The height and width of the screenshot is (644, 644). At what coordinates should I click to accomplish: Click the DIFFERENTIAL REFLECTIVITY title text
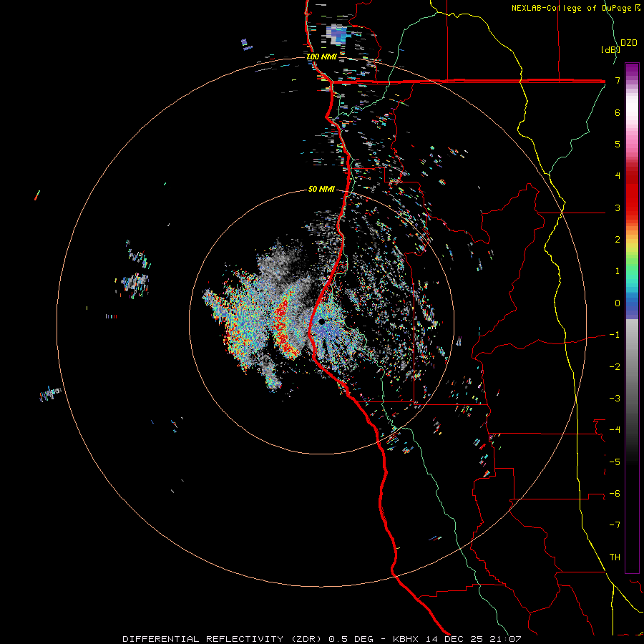pos(203,639)
